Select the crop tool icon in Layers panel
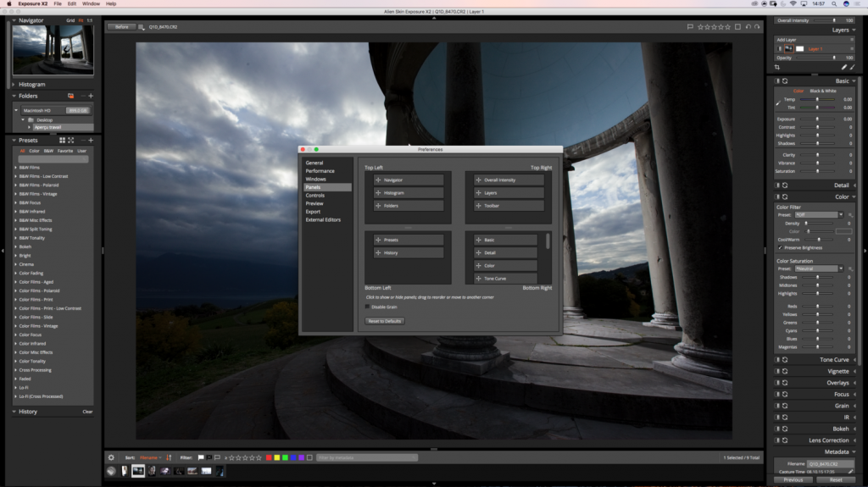Image resolution: width=868 pixels, height=487 pixels. coord(777,67)
